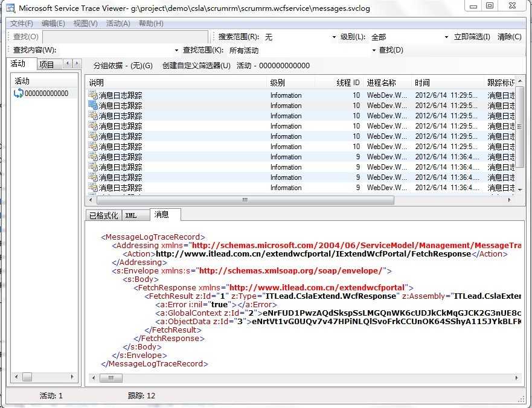Select the last visible 消息日志跟踪 row
The width and height of the screenshot is (532, 408).
pyautogui.click(x=301, y=188)
